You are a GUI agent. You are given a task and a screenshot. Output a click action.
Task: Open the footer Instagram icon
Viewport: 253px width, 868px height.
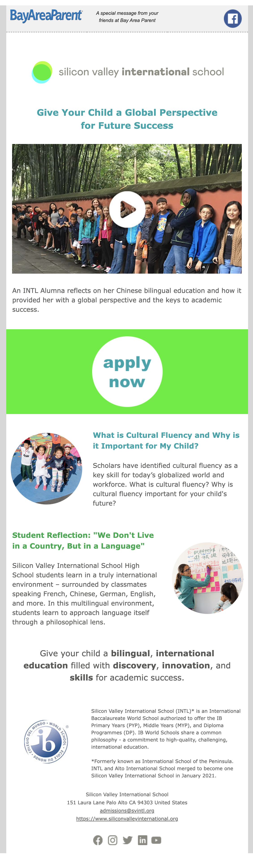point(113,840)
